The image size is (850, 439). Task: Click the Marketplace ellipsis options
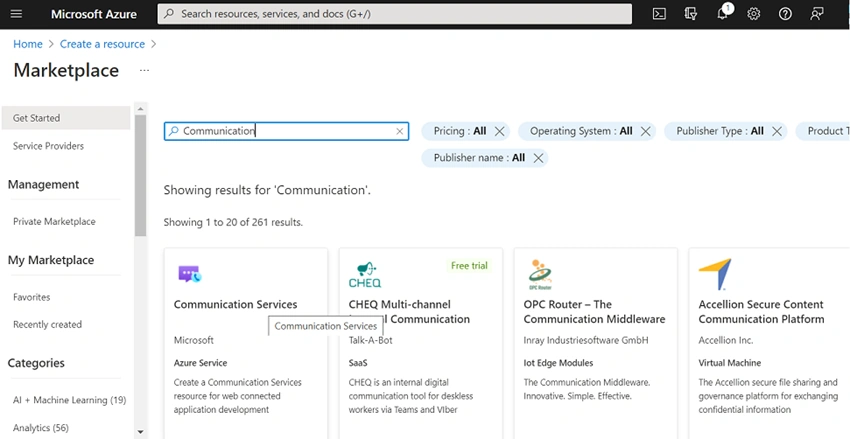[144, 70]
